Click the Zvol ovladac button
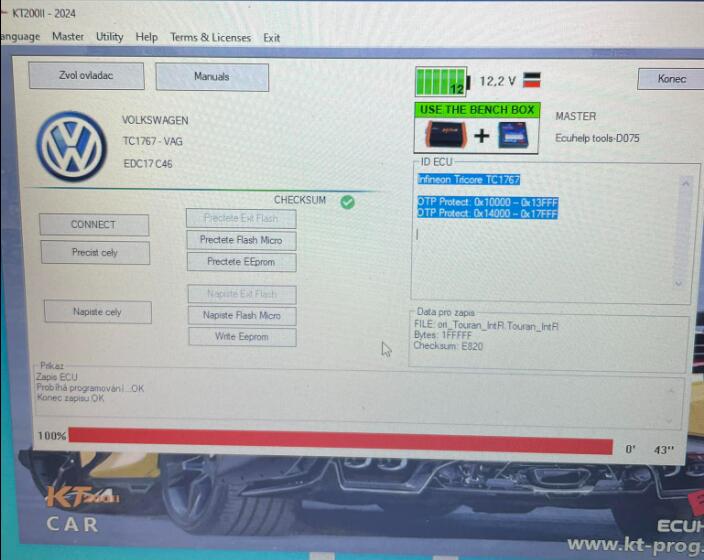Image resolution: width=704 pixels, height=560 pixels. coord(86,75)
